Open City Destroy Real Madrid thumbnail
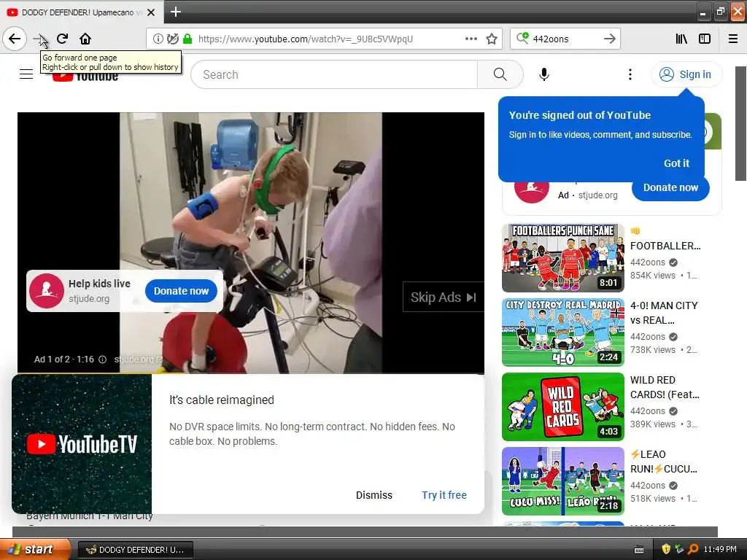The image size is (747, 560). click(562, 332)
